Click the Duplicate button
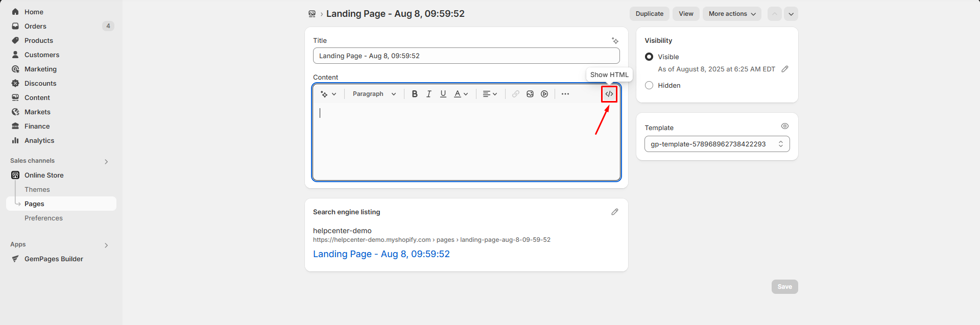Viewport: 980px width, 325px height. pos(650,14)
